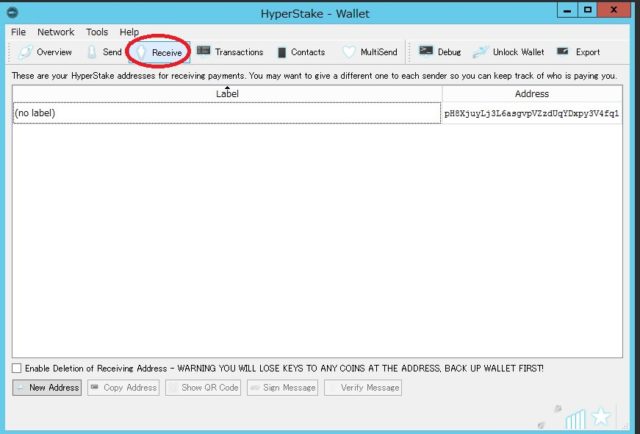Image resolution: width=640 pixels, height=434 pixels.
Task: Click the Verify Message button
Action: (363, 387)
